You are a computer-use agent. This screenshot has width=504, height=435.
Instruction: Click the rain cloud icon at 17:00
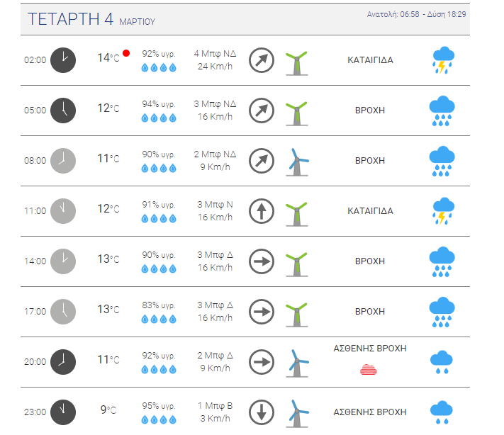click(x=442, y=312)
